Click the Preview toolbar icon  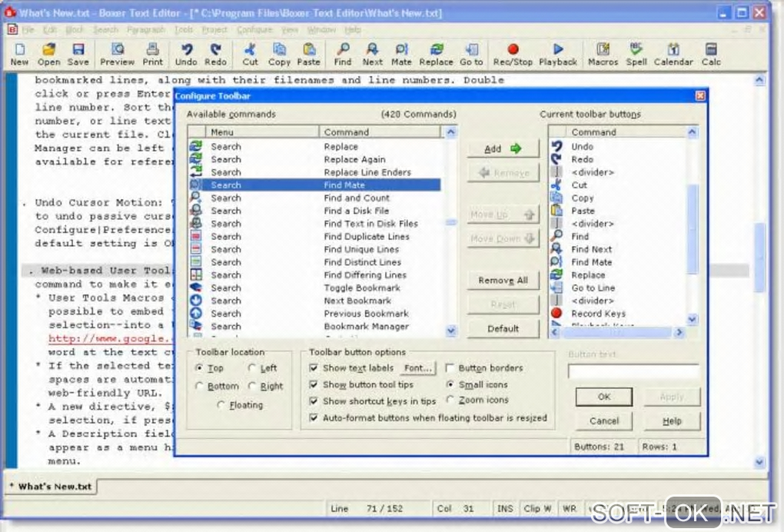tap(117, 53)
